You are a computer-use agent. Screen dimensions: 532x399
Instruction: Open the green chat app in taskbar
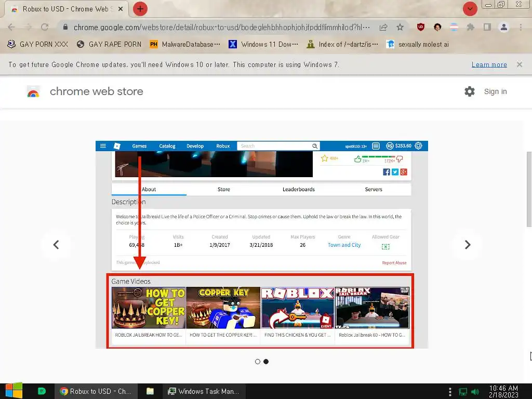(42, 391)
